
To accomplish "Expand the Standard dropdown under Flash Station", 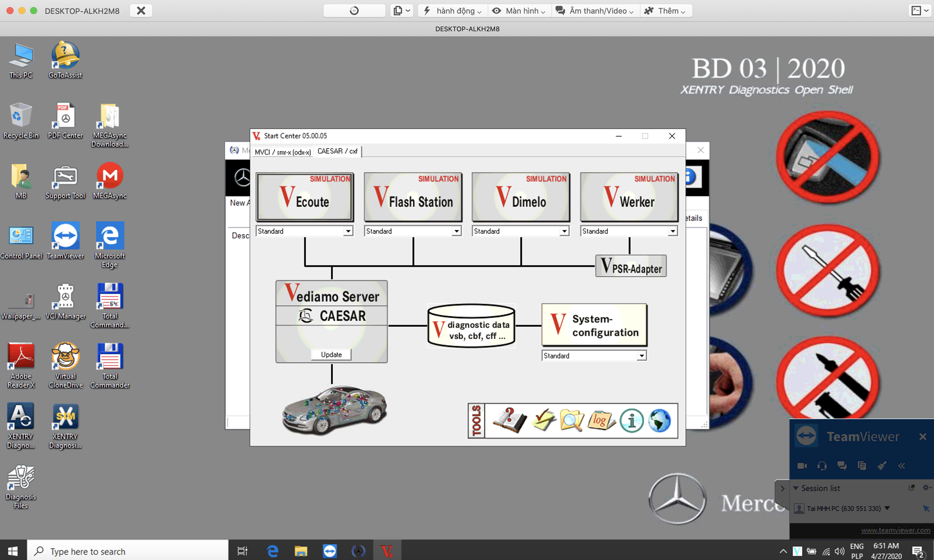I will coord(457,231).
